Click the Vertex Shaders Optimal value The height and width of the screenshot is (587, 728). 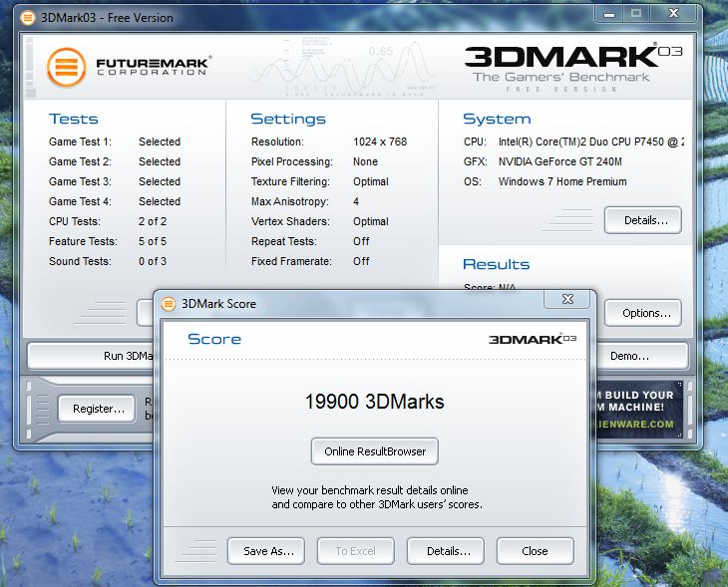tap(371, 221)
